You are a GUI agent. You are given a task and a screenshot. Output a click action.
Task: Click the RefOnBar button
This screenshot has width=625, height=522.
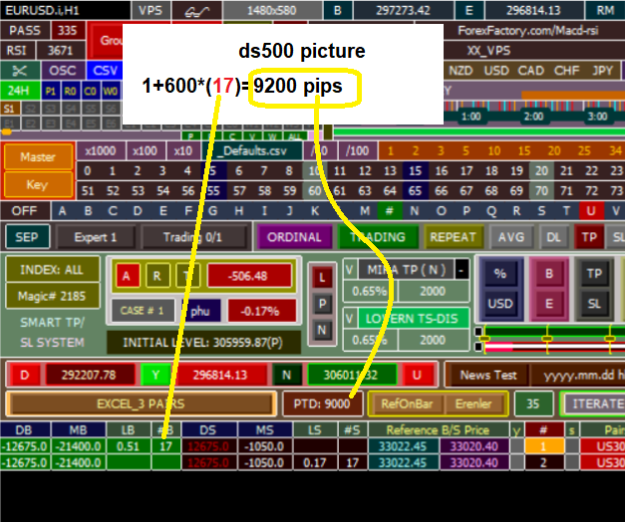click(x=407, y=404)
